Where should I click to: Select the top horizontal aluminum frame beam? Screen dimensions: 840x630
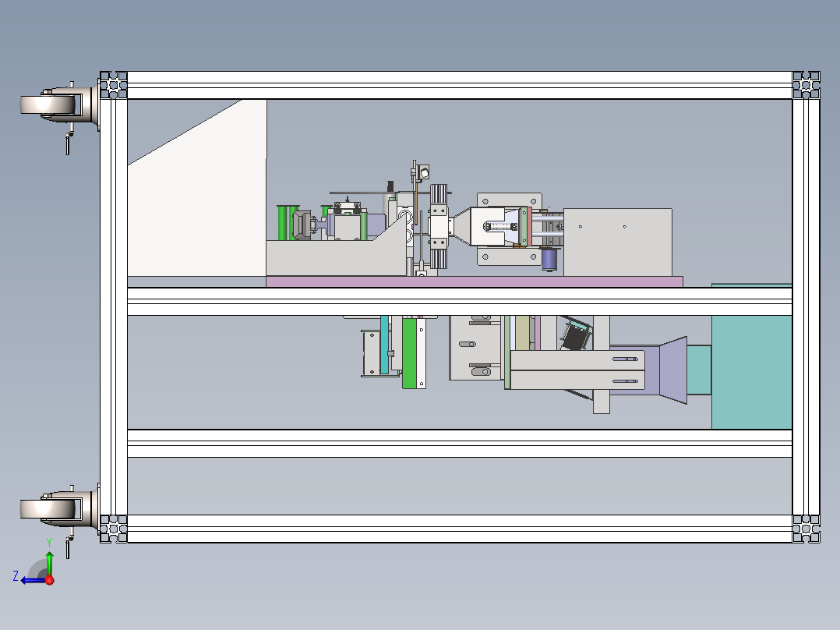pos(460,85)
